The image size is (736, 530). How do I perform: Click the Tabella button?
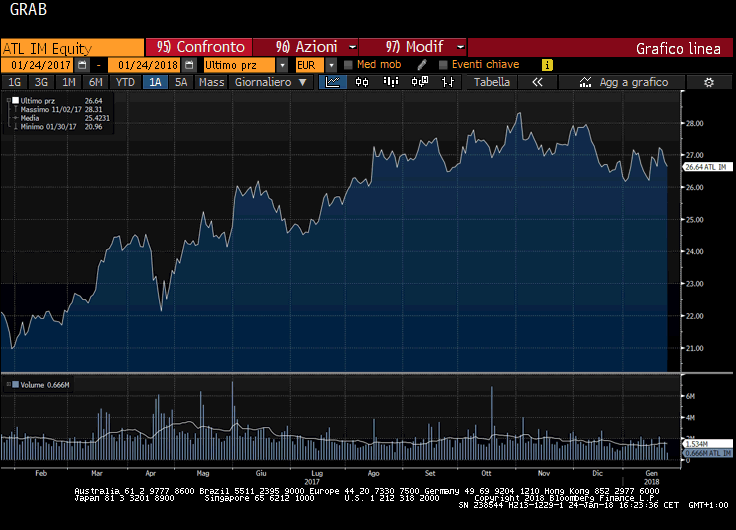coord(491,82)
